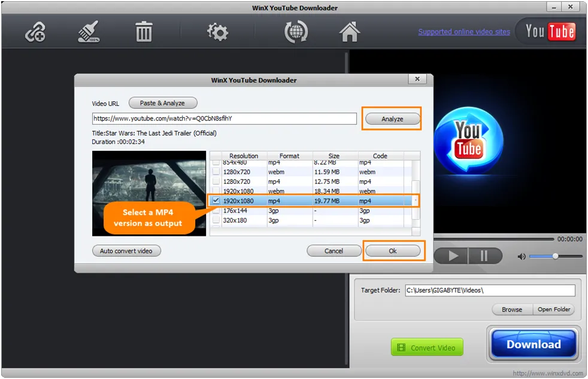Click the globe update icon
The image size is (588, 379).
coord(295,33)
